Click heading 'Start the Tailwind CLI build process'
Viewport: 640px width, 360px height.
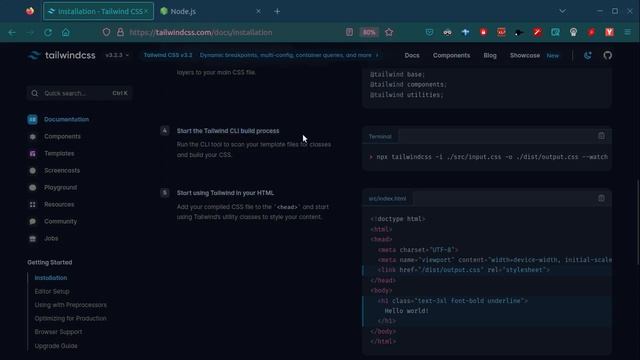pyautogui.click(x=228, y=131)
